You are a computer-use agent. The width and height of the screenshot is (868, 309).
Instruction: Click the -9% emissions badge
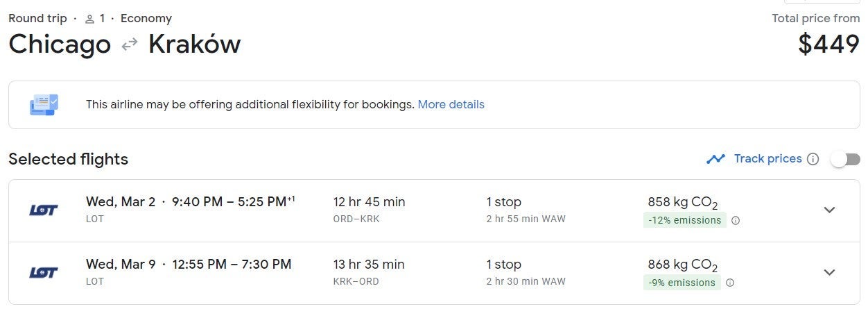682,283
